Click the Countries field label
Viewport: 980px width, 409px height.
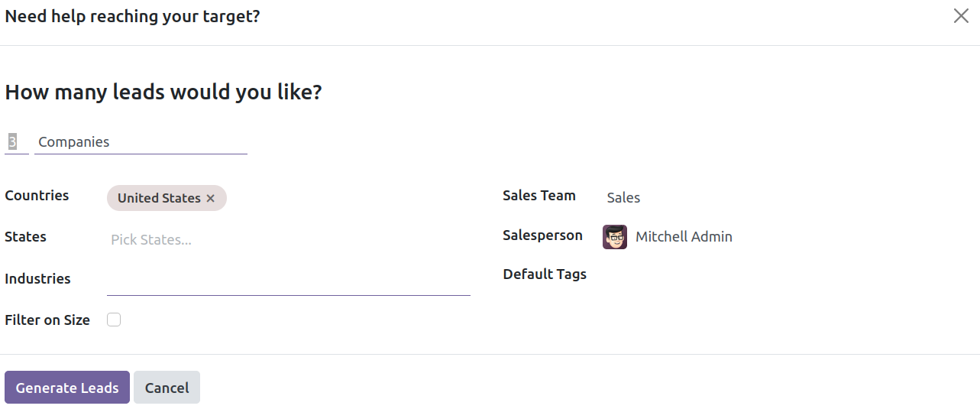37,196
